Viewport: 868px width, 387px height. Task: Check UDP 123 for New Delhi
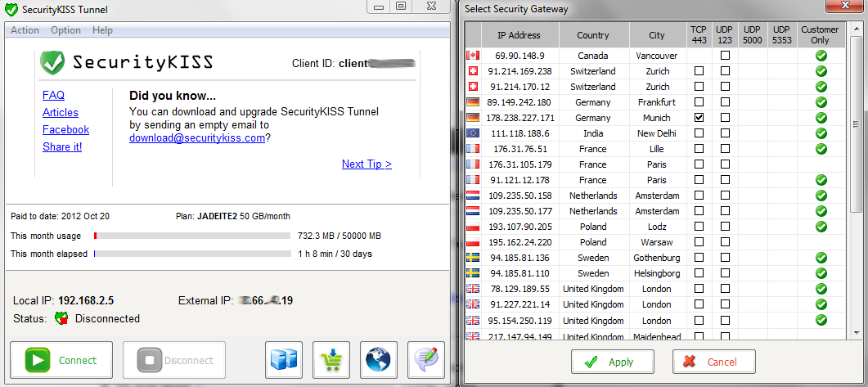tap(725, 133)
